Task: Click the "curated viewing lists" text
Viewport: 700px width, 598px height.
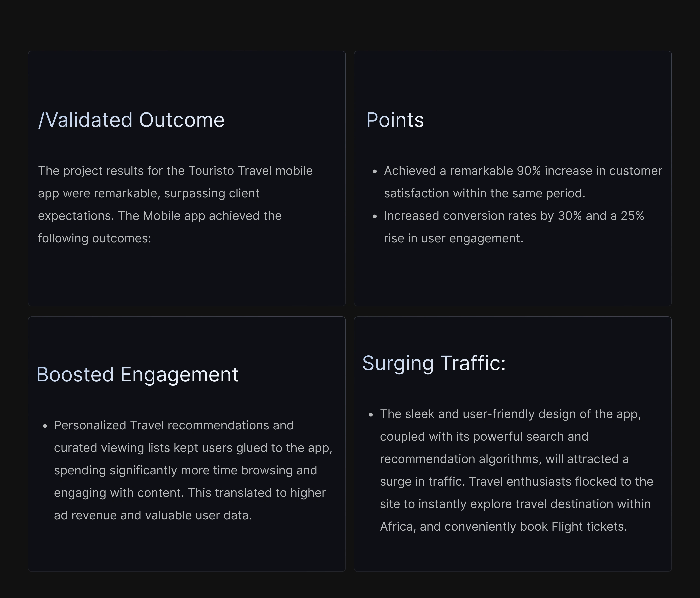Action: point(112,448)
